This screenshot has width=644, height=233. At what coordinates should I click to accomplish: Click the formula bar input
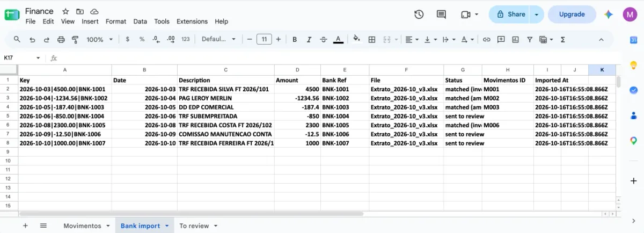(338, 58)
